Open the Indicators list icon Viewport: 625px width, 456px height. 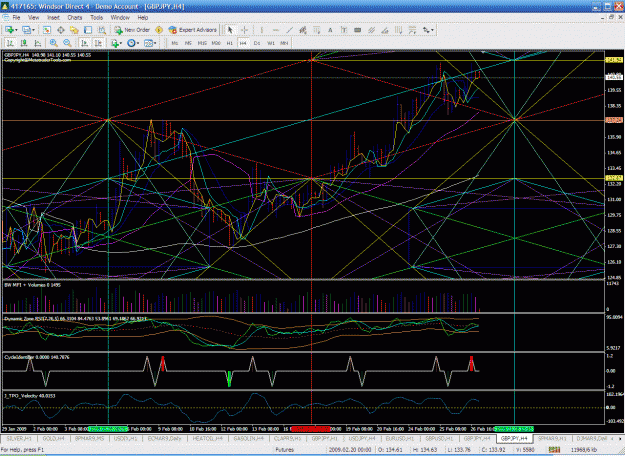coord(115,43)
